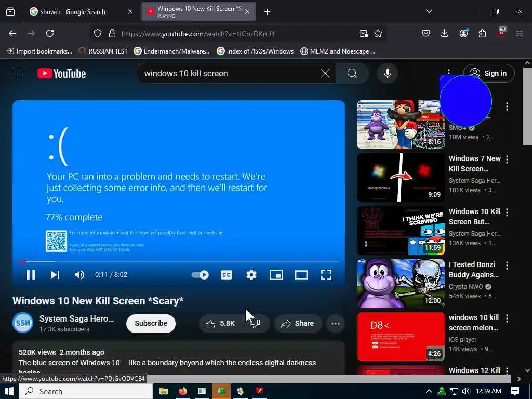
Task: Open the System Saga Hero channel avatar
Action: pyautogui.click(x=23, y=323)
